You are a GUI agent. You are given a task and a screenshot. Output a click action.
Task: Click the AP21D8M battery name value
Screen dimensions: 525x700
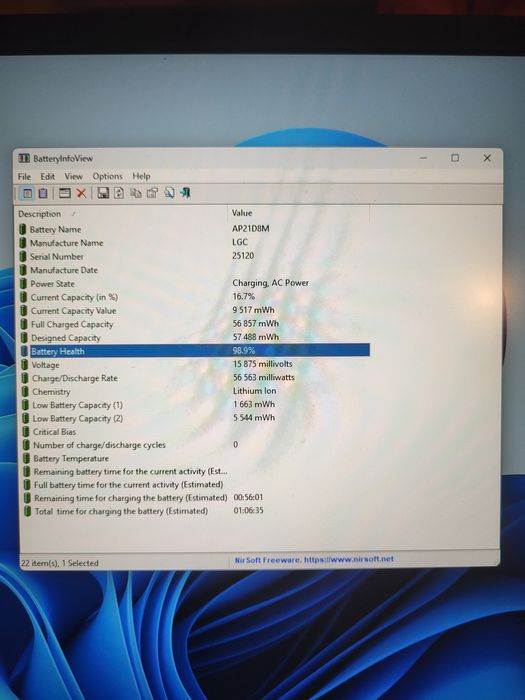pyautogui.click(x=250, y=229)
